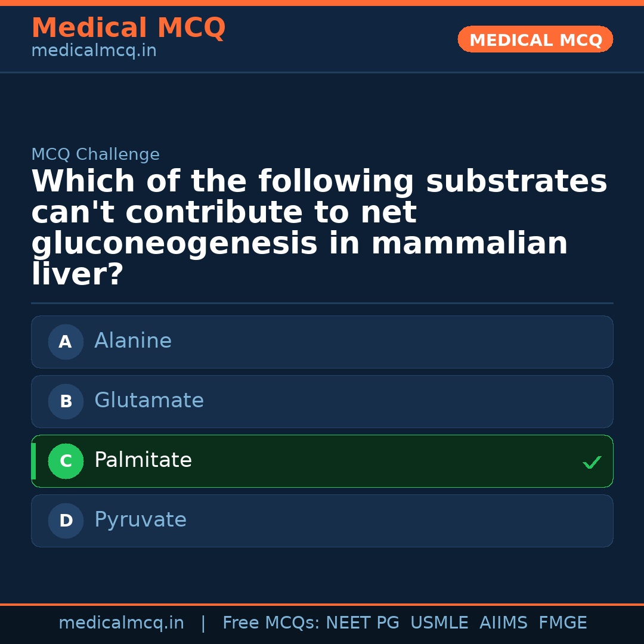Click the green checkmark on Palmitate row
The height and width of the screenshot is (644, 644).
coord(592,462)
